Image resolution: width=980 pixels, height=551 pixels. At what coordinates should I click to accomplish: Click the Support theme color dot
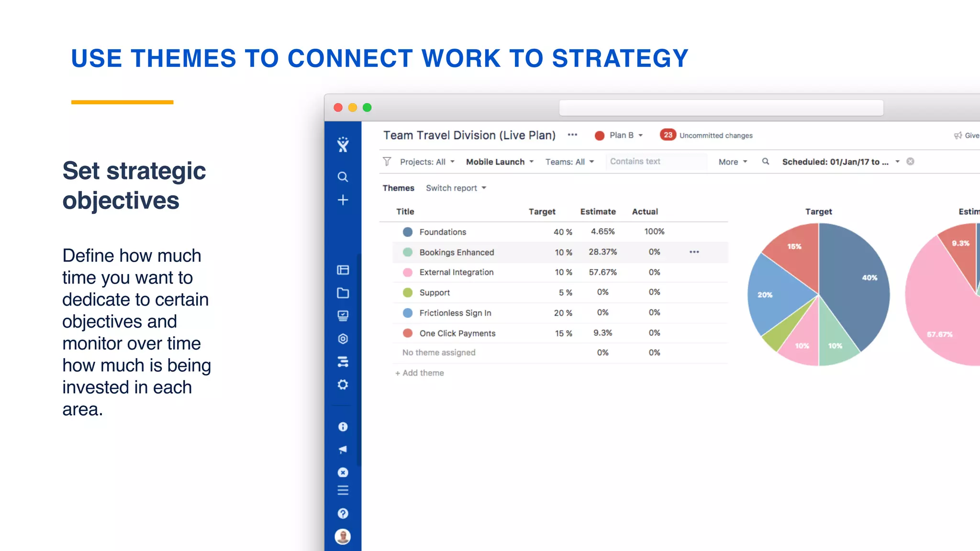[x=408, y=292]
